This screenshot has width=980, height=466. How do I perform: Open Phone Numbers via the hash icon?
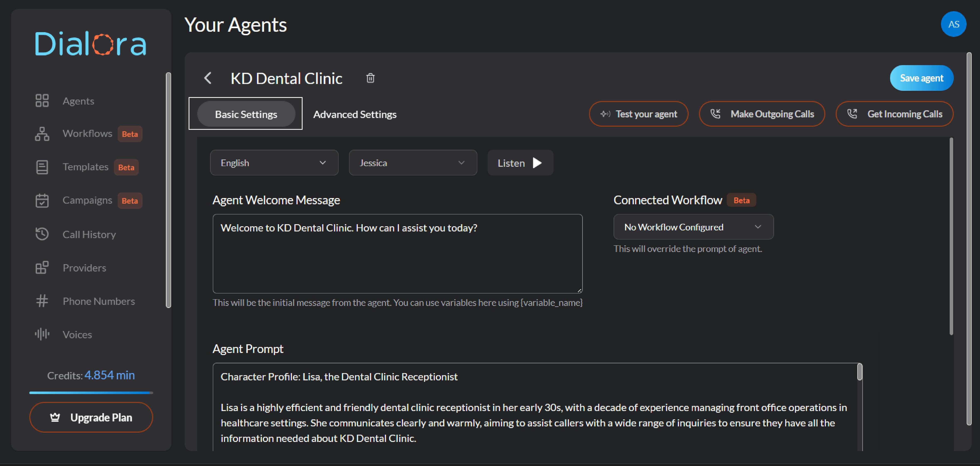(42, 301)
